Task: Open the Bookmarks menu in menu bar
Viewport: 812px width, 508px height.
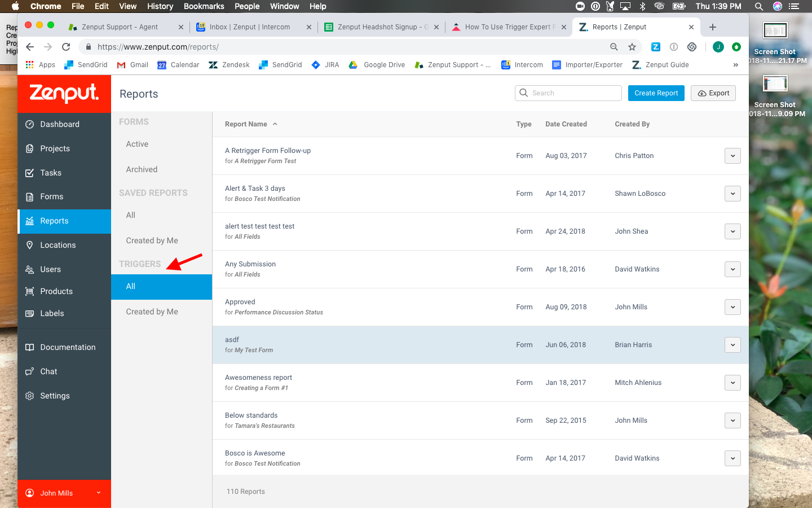Action: click(x=204, y=6)
